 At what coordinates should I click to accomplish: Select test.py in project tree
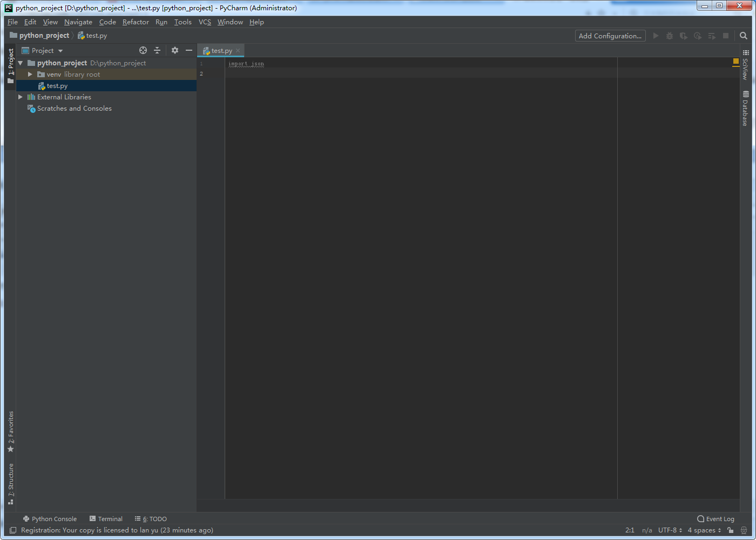pyautogui.click(x=106, y=86)
